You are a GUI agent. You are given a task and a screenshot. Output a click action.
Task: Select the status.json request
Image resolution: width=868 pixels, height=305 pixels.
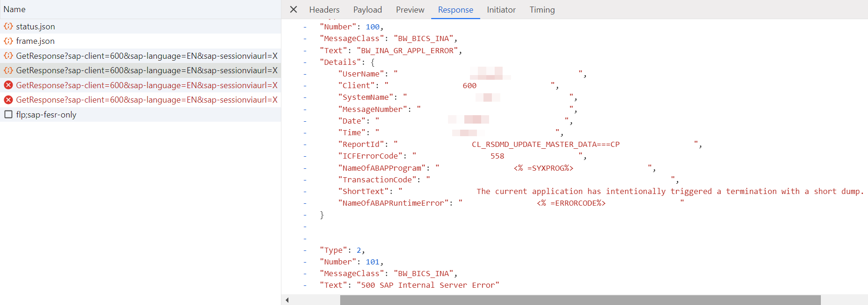point(140,27)
